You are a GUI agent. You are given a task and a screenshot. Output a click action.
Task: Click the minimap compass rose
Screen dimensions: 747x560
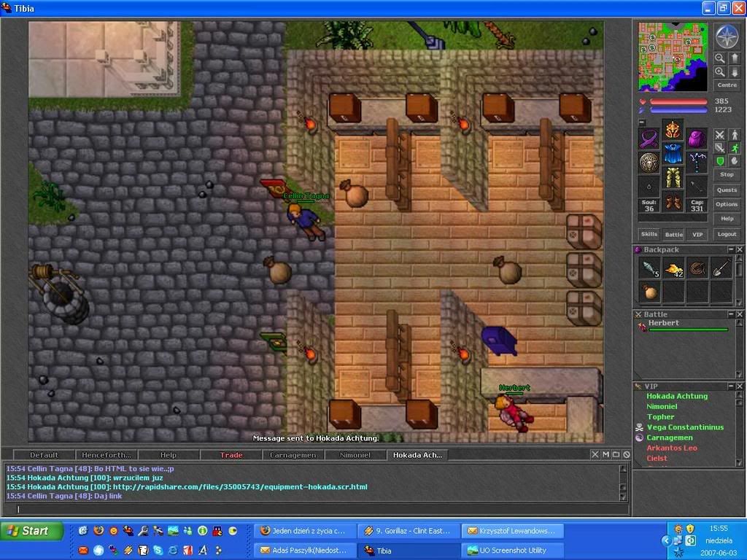727,36
